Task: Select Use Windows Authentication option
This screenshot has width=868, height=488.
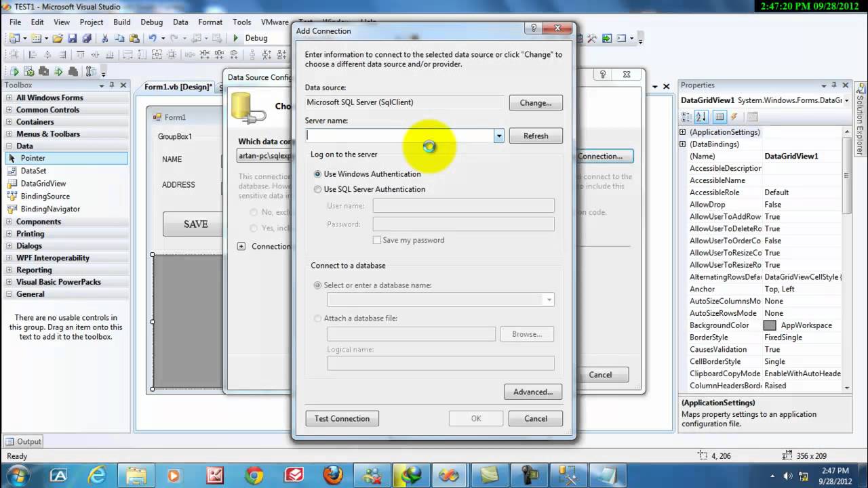Action: [x=368, y=174]
